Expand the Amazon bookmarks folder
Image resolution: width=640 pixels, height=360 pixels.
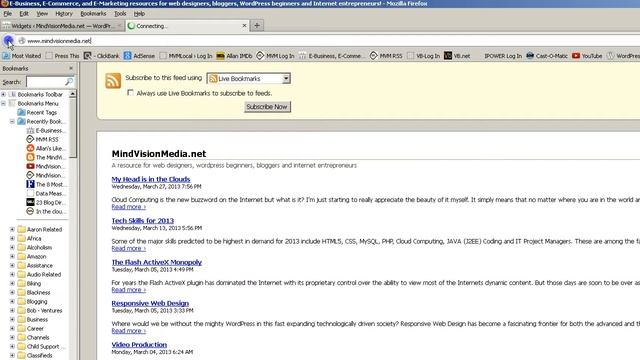coord(12,256)
